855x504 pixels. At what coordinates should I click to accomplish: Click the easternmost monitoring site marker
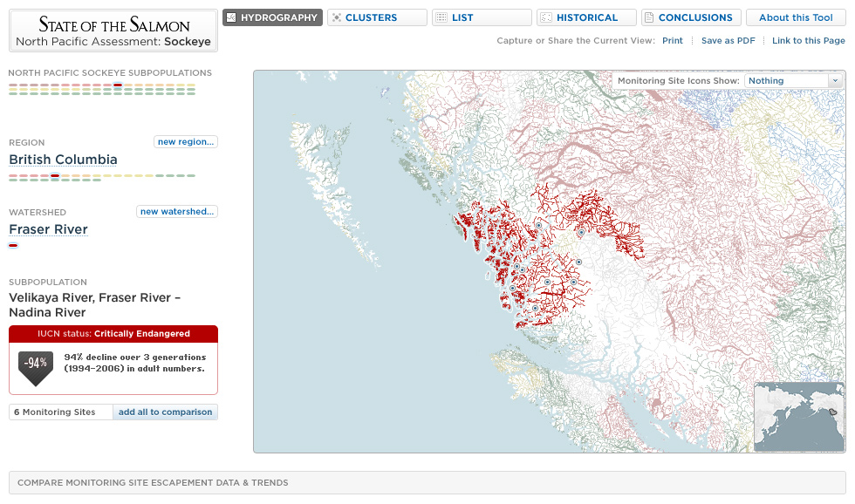coord(582,233)
